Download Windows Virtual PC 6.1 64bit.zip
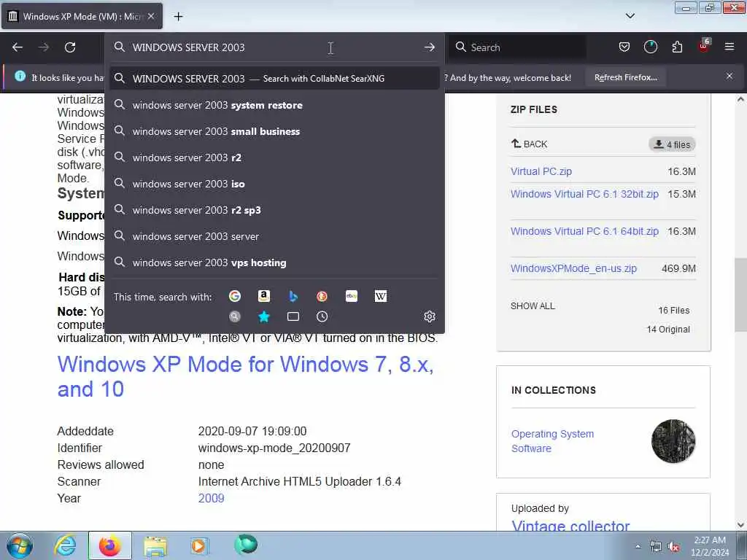747x560 pixels. pyautogui.click(x=584, y=231)
